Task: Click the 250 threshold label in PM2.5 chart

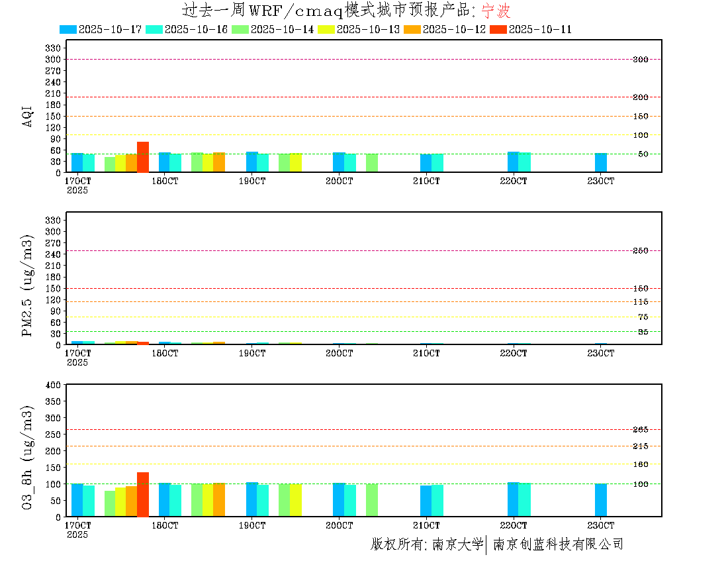Action: [640, 251]
